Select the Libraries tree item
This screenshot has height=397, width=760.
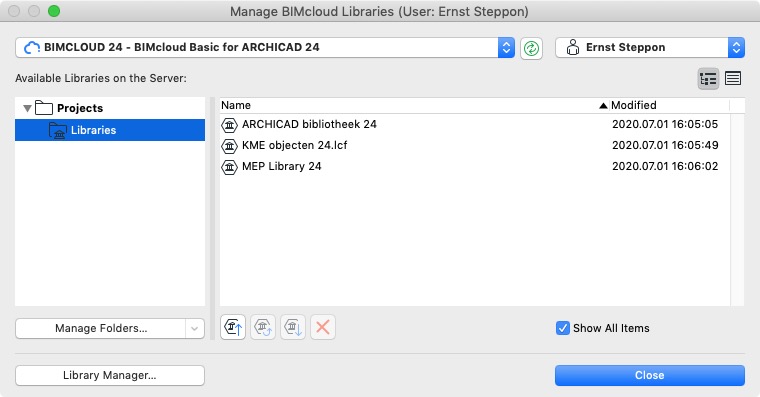click(110, 130)
